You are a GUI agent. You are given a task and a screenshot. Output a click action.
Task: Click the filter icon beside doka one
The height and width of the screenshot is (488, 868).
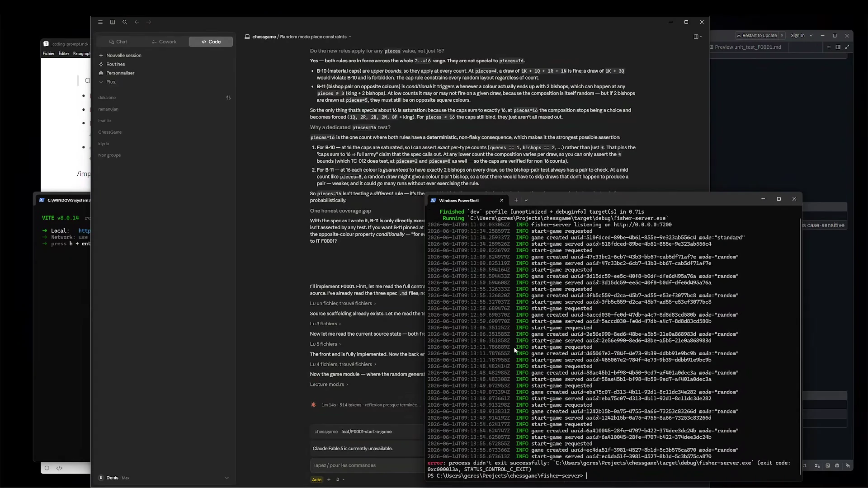coord(228,98)
